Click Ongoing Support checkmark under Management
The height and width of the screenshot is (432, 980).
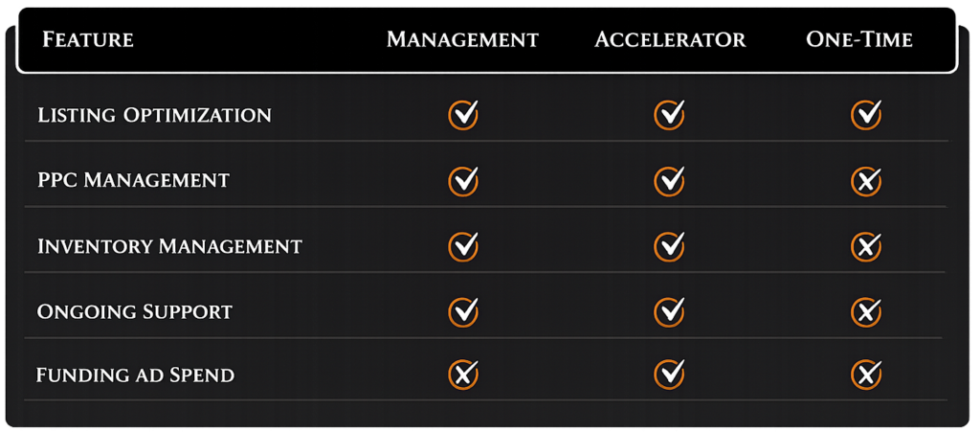coord(463,311)
